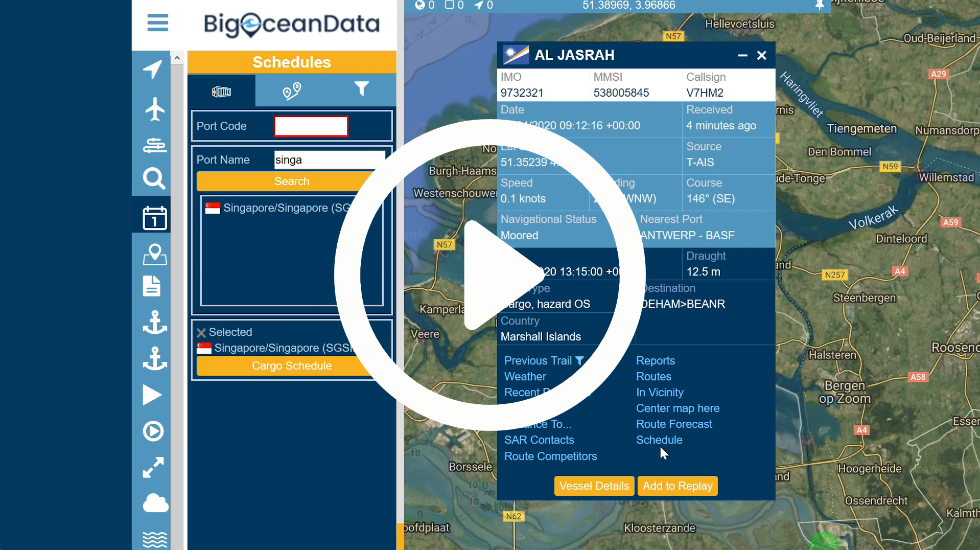Screen dimensions: 980x550
Task: Click the callsign V7HM2
Action: point(705,93)
